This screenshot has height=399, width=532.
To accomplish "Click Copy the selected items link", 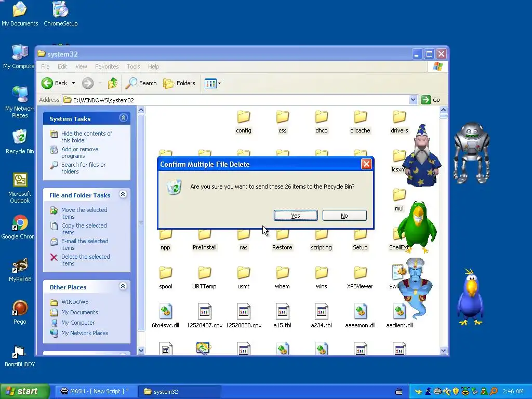I will (84, 229).
